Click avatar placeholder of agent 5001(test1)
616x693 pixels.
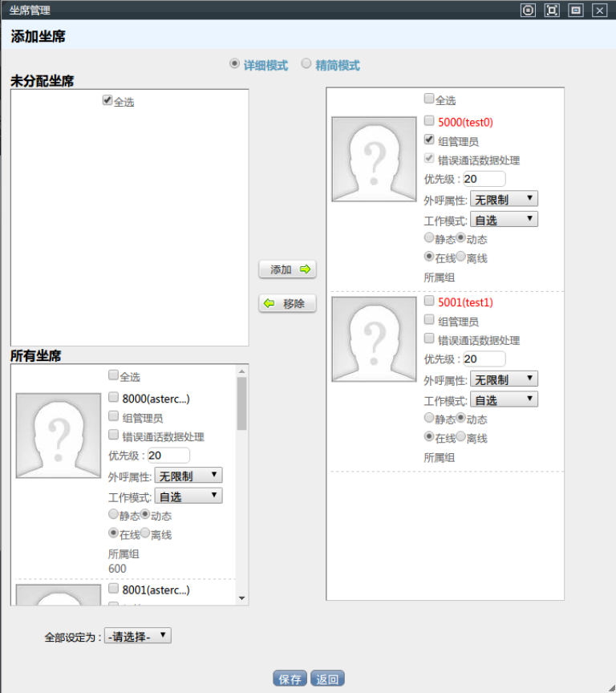(x=374, y=338)
